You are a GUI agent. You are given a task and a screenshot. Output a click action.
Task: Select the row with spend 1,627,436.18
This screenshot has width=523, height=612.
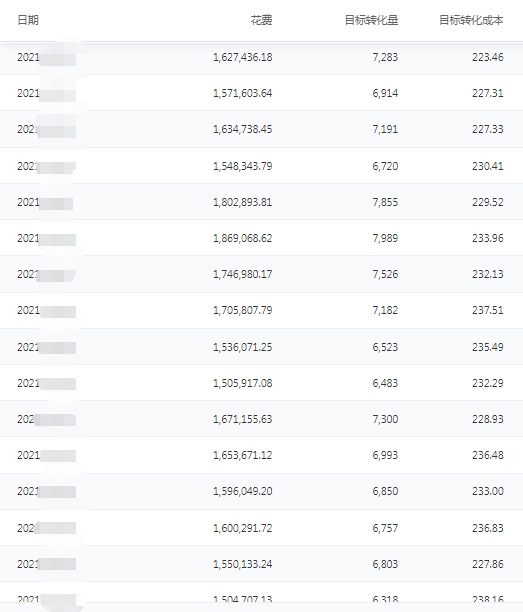[x=262, y=57]
